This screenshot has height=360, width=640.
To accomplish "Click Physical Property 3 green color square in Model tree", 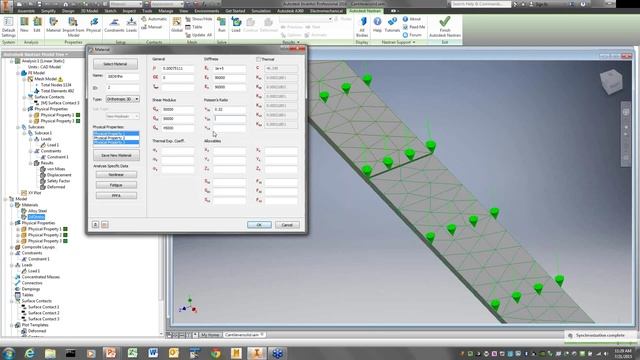I will point(65,241).
